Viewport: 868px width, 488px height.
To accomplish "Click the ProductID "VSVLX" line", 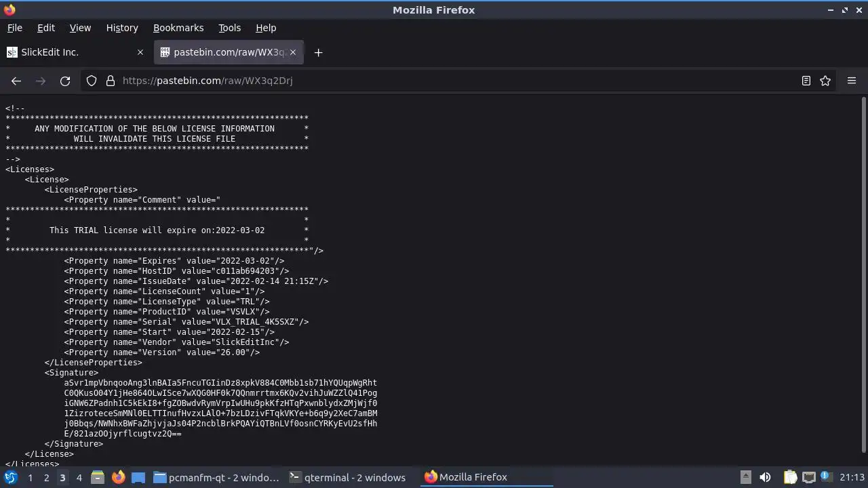I will click(x=167, y=312).
